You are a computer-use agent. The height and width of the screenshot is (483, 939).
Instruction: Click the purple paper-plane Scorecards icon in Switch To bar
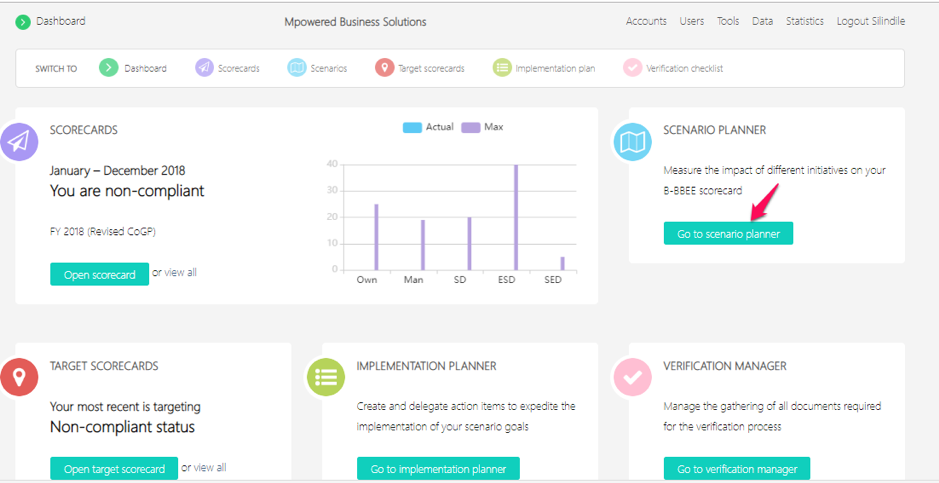click(204, 68)
